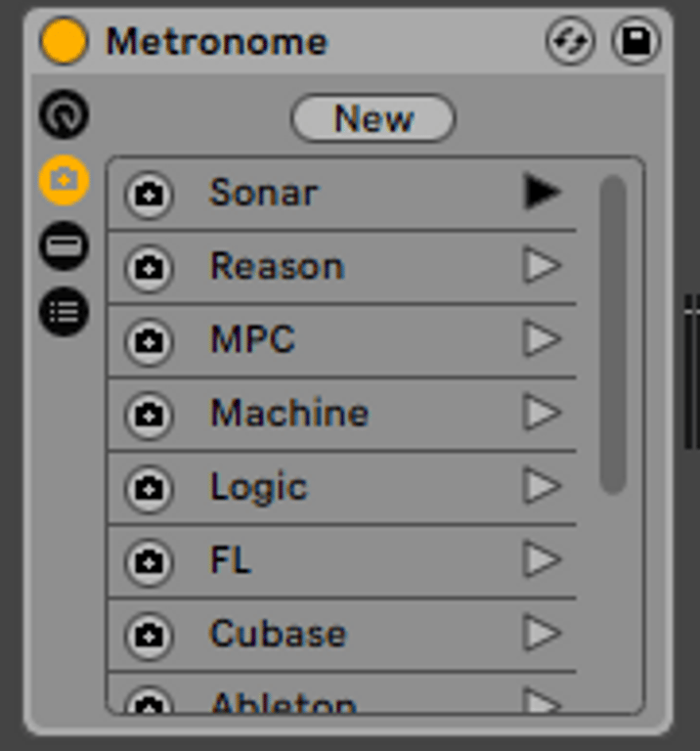
Task: Trigger the Machine snapshot play arrow
Action: pos(541,413)
